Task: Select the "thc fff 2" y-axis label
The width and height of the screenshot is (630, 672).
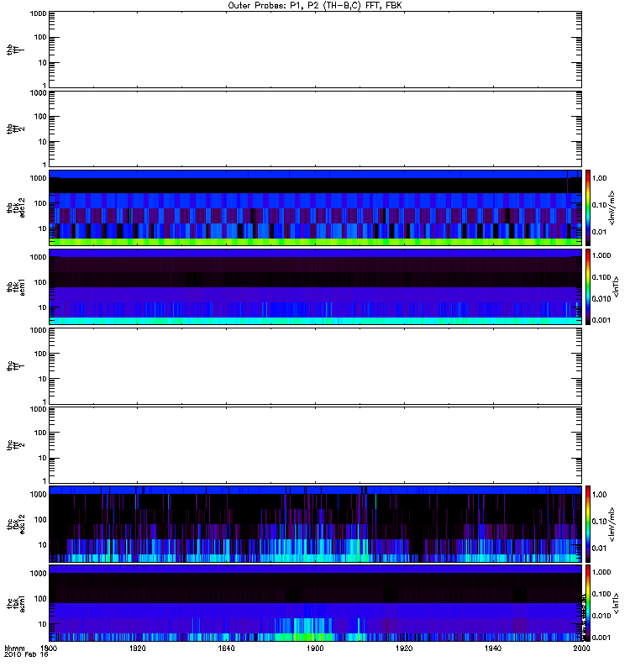Action: [x=15, y=445]
